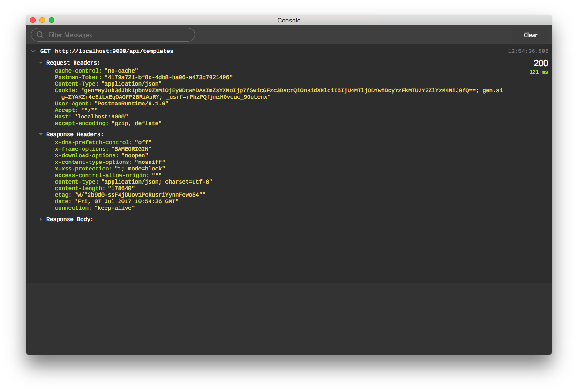Select the x-xss-protection "1; mode=block" row

tap(110, 169)
